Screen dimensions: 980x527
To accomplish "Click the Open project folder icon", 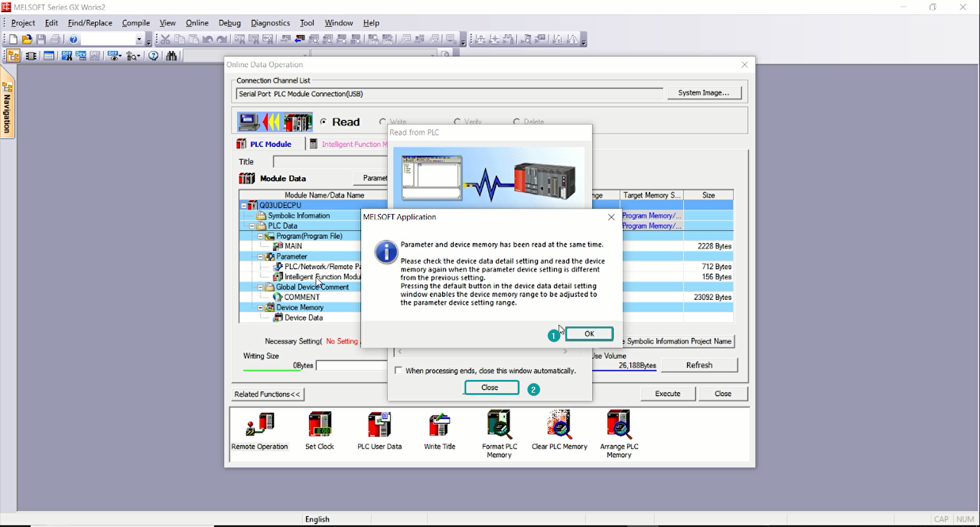I will click(x=27, y=39).
